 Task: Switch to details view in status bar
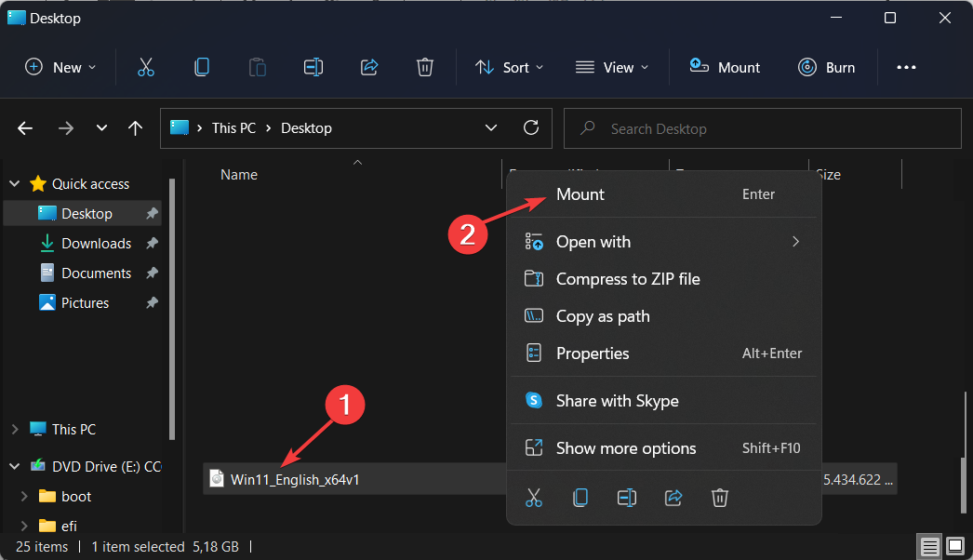tap(928, 546)
